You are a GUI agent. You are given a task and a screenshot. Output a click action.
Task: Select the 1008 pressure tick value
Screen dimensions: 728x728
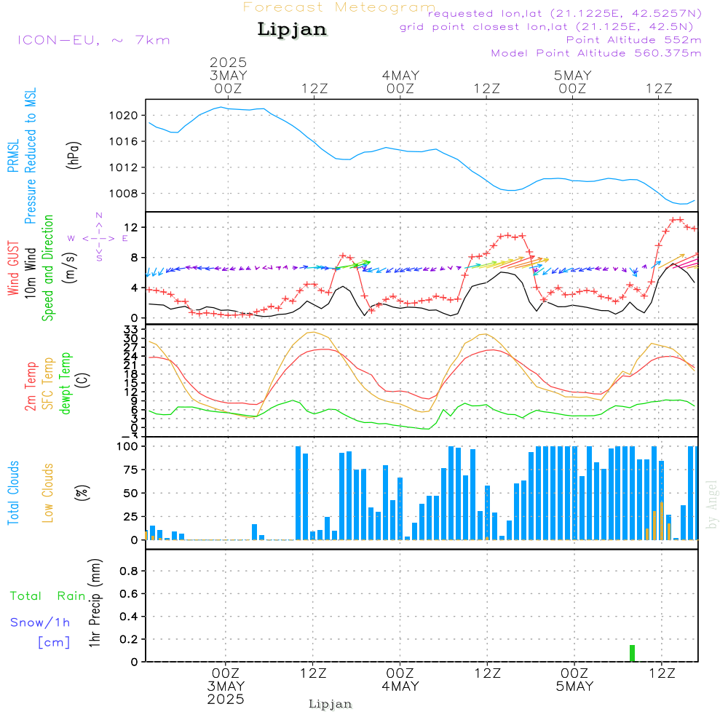[124, 194]
